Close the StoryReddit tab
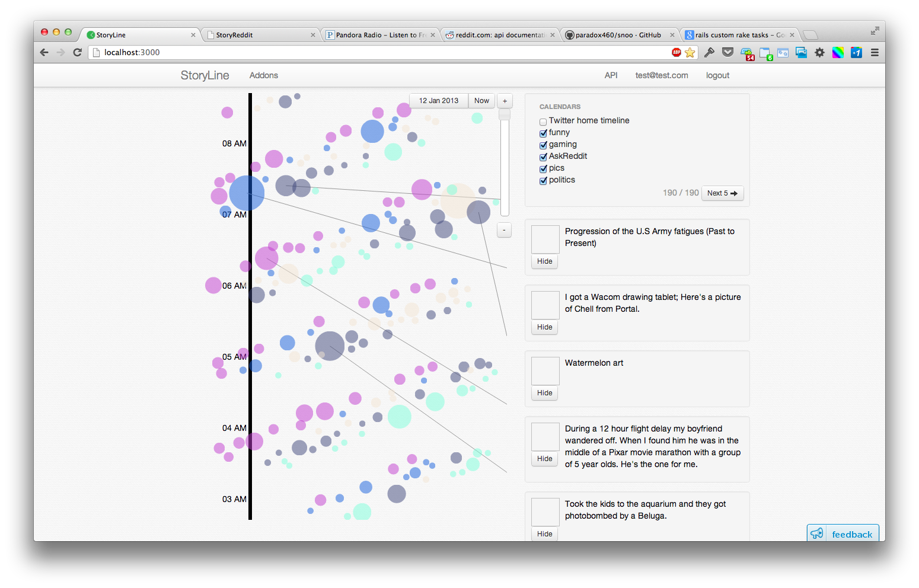The width and height of the screenshot is (919, 588). point(313,35)
